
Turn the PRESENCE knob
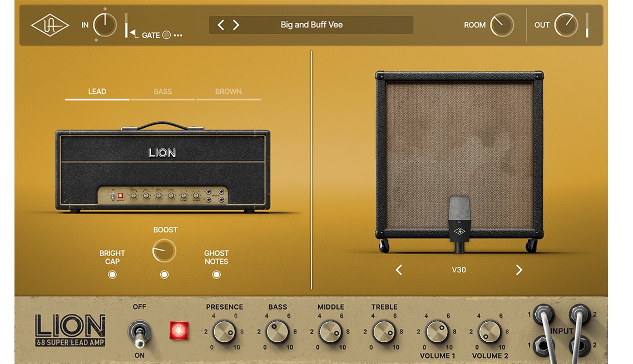click(224, 332)
